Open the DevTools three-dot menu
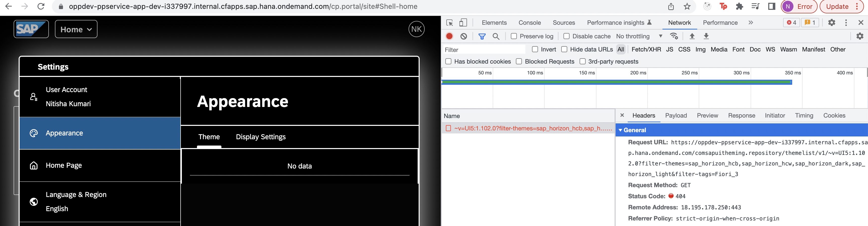868x226 pixels. click(846, 23)
